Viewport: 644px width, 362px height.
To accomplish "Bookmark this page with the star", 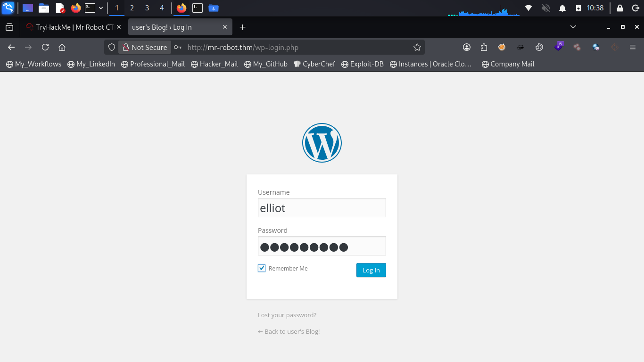I will 417,47.
